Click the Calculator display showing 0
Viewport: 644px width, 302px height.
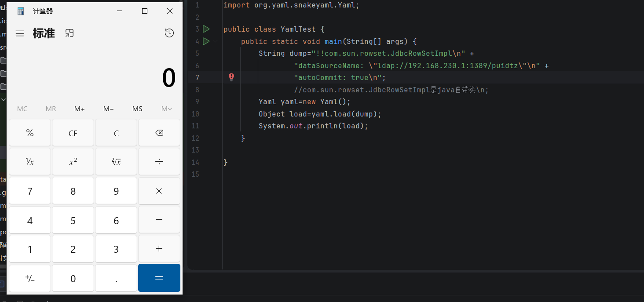[x=169, y=78]
